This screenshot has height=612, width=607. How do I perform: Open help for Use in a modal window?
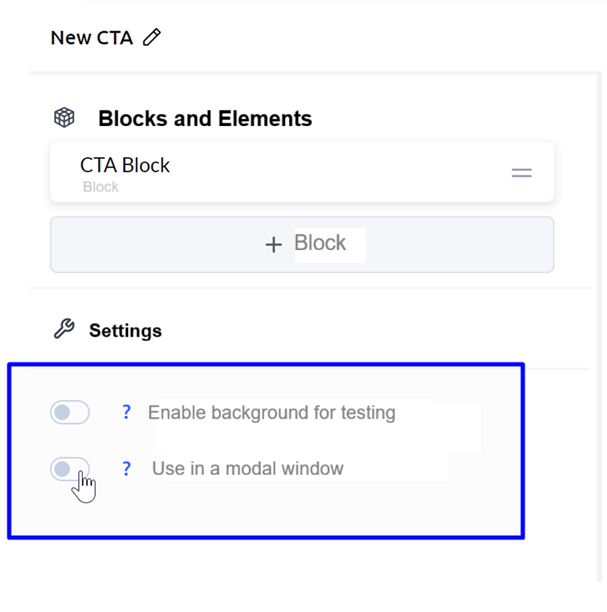[x=126, y=468]
